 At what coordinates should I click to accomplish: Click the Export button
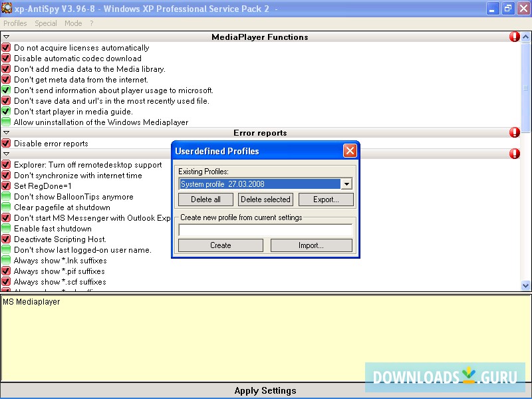click(x=326, y=199)
